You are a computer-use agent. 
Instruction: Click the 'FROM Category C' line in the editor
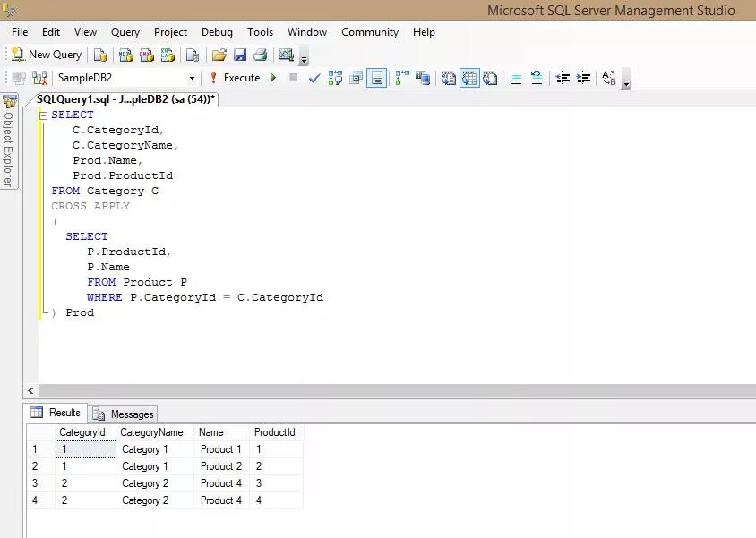click(105, 191)
